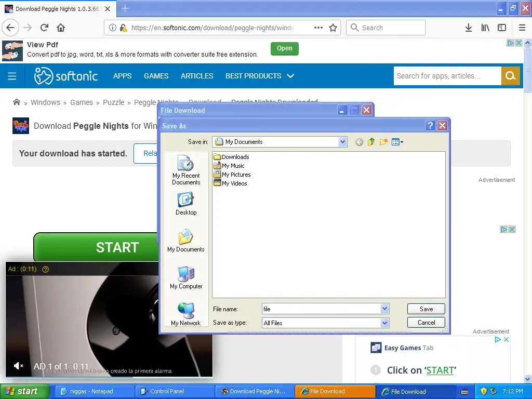The image size is (532, 399).
Task: Click the green START button
Action: pyautogui.click(x=96, y=247)
